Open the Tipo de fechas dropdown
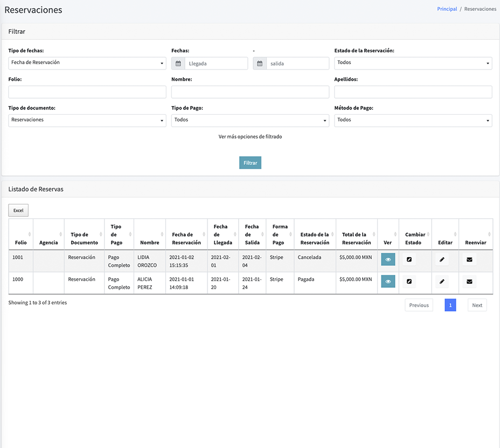Screen dimensions: 500x448 point(87,63)
